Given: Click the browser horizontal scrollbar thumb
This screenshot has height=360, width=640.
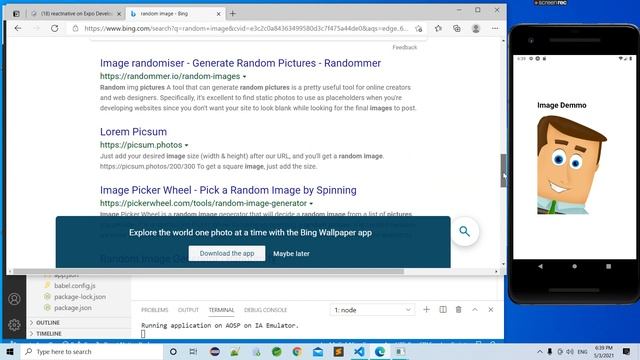Looking at the screenshot, I should click(208, 271).
